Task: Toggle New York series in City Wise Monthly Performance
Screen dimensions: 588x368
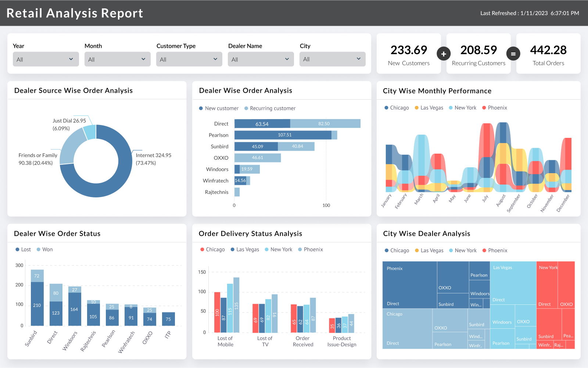Action: (462, 108)
